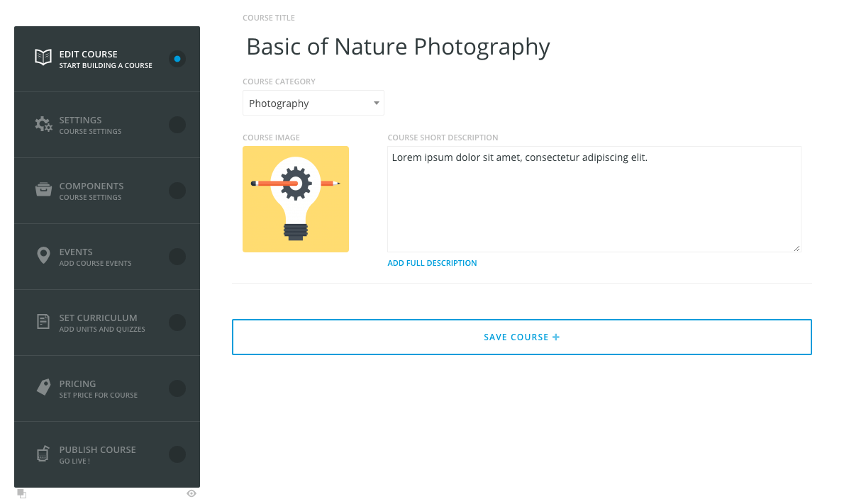Image resolution: width=849 pixels, height=504 pixels.
Task: Toggle the eye preview icon below sidebar
Action: click(192, 493)
